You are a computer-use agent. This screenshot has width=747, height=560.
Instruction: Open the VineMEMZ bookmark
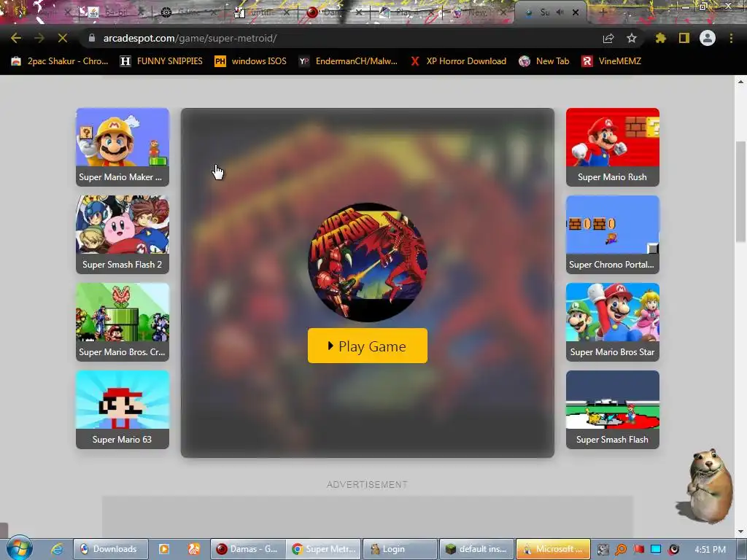click(611, 61)
